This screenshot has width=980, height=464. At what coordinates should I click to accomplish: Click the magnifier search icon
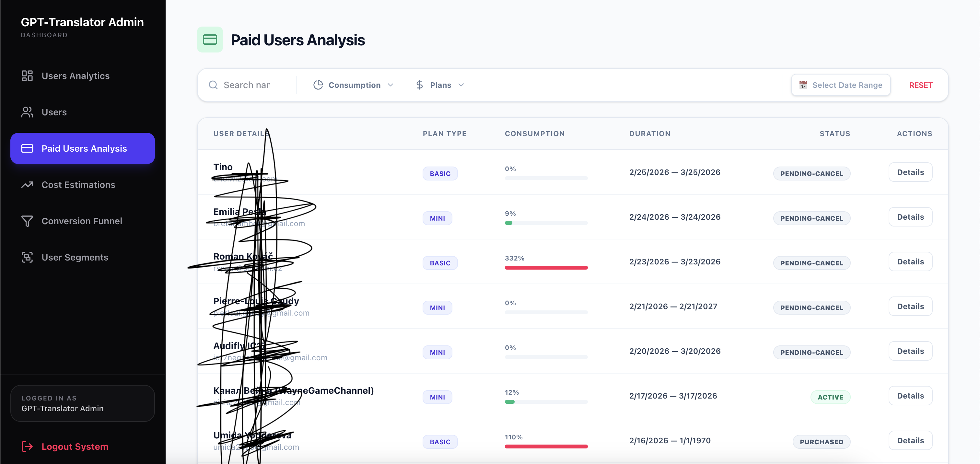click(x=213, y=85)
